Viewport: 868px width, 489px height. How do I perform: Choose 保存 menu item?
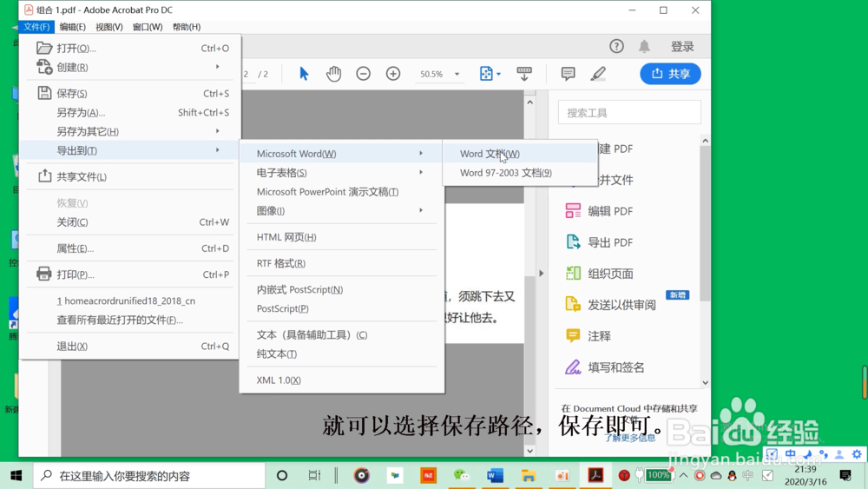(129, 93)
